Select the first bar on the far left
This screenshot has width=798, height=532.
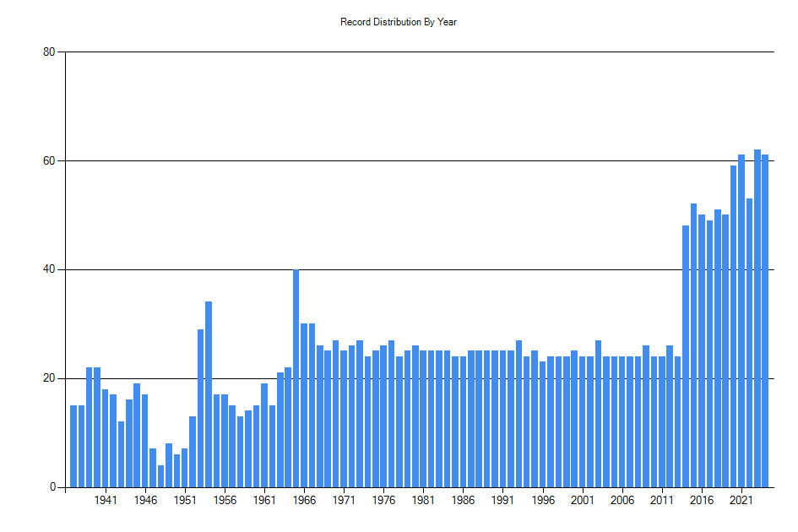pos(73,448)
